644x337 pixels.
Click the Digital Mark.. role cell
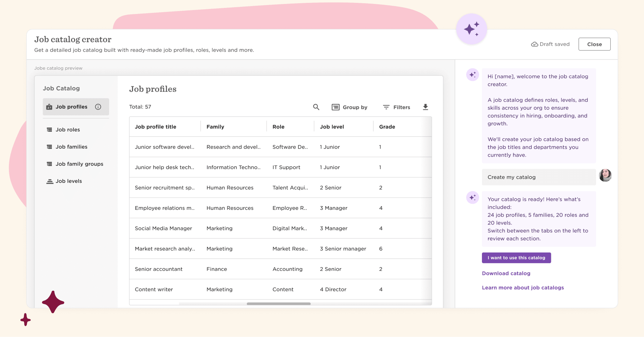290,228
